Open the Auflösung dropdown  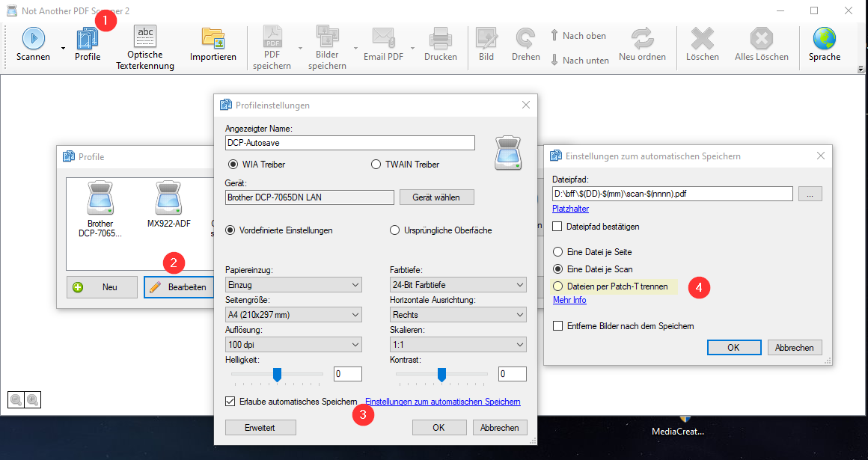(293, 344)
